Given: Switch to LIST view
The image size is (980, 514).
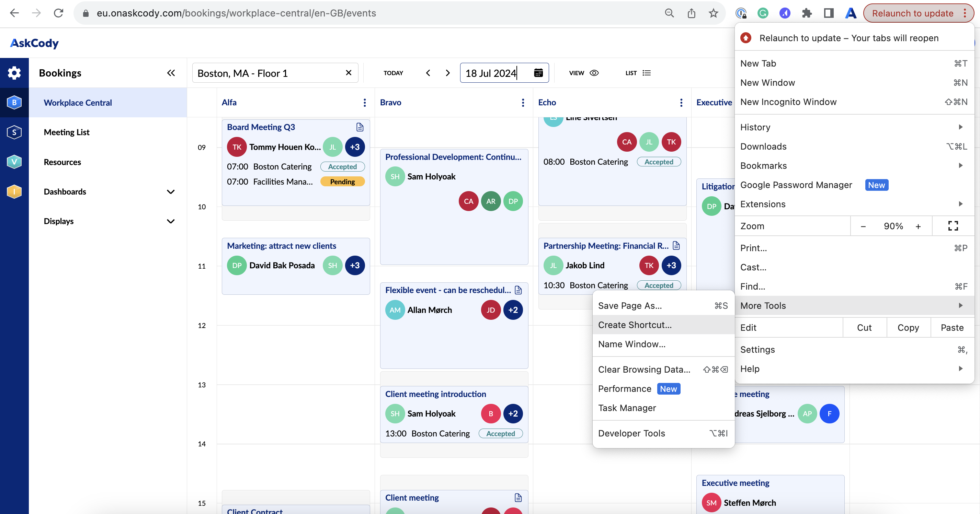Looking at the screenshot, I should point(638,73).
